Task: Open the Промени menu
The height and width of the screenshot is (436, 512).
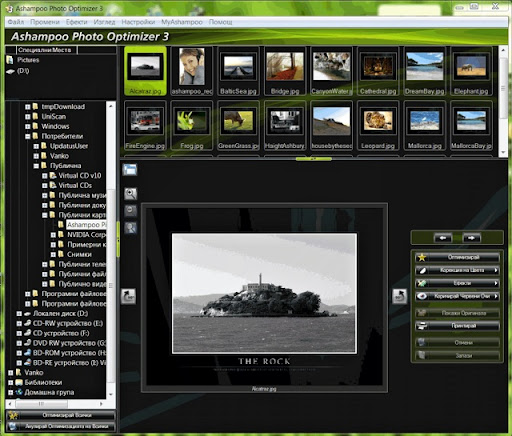Action: (45, 22)
